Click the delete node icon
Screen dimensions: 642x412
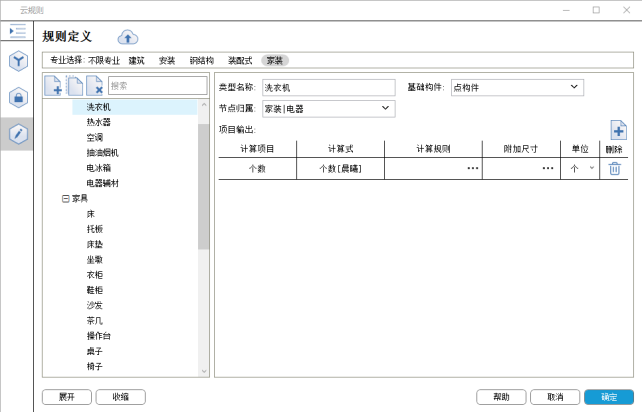[94, 86]
